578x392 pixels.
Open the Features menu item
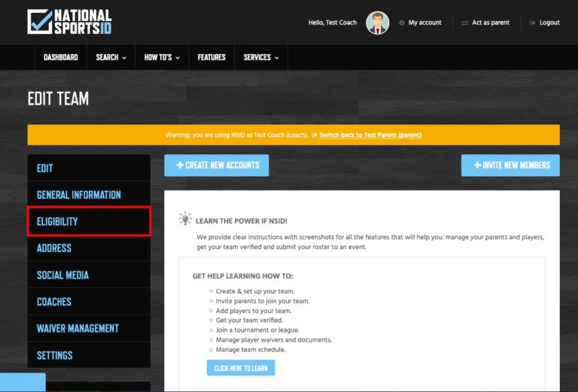[x=211, y=57]
